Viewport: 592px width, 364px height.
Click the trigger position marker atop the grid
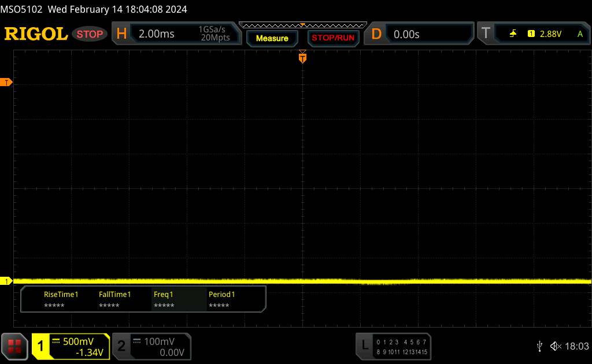click(302, 57)
